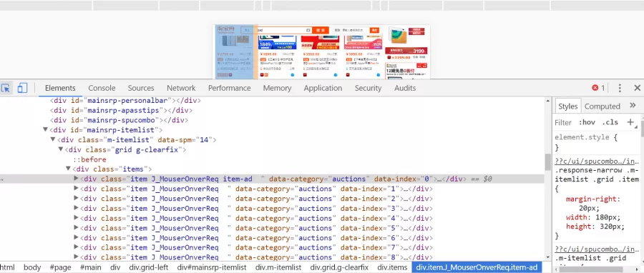Expand item div with data-index 2
The width and height of the screenshot is (644, 273).
(76, 198)
